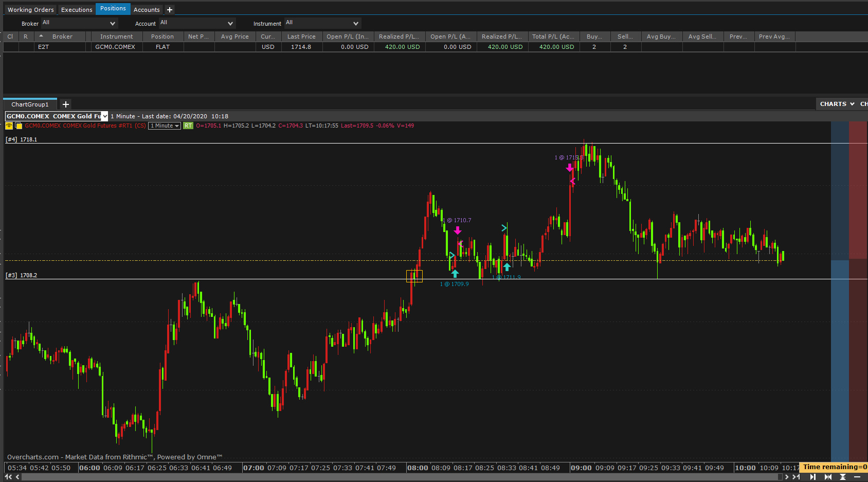868x482 pixels.
Task: Click the orange square marker on the chart
Action: (x=414, y=276)
